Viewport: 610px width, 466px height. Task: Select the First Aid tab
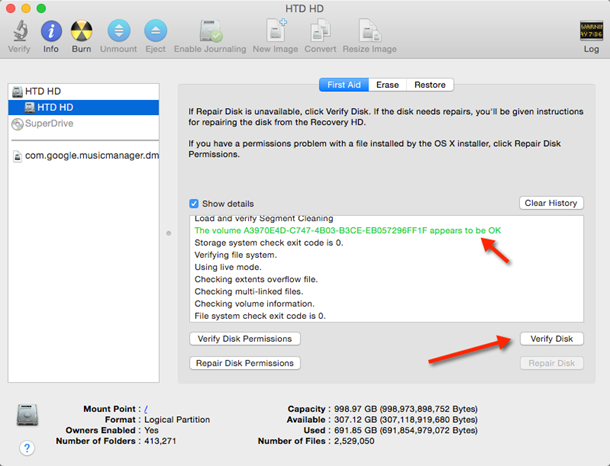point(343,85)
